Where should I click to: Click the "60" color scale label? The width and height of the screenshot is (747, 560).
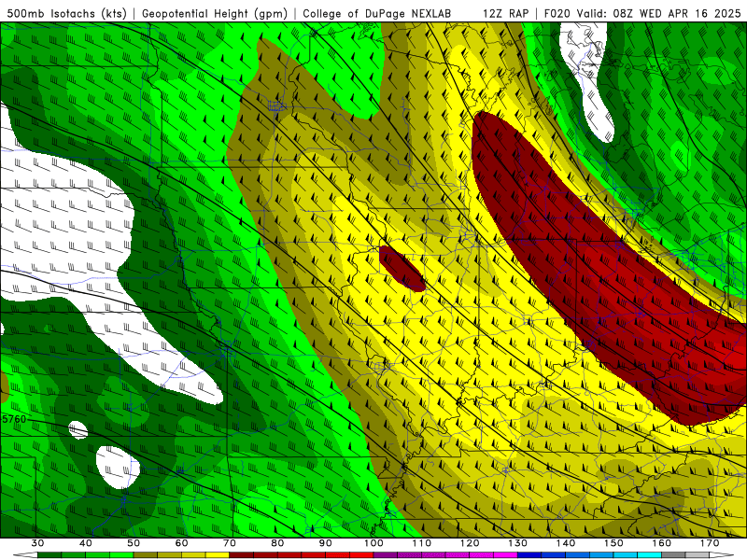(181, 543)
